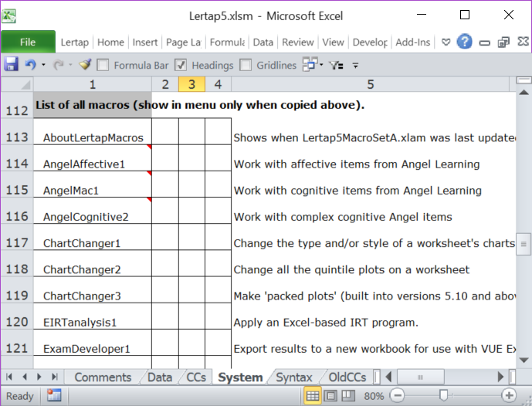Click the Excel application icon in title bar
Viewport: 532px width, 406px height.
coord(8,15)
